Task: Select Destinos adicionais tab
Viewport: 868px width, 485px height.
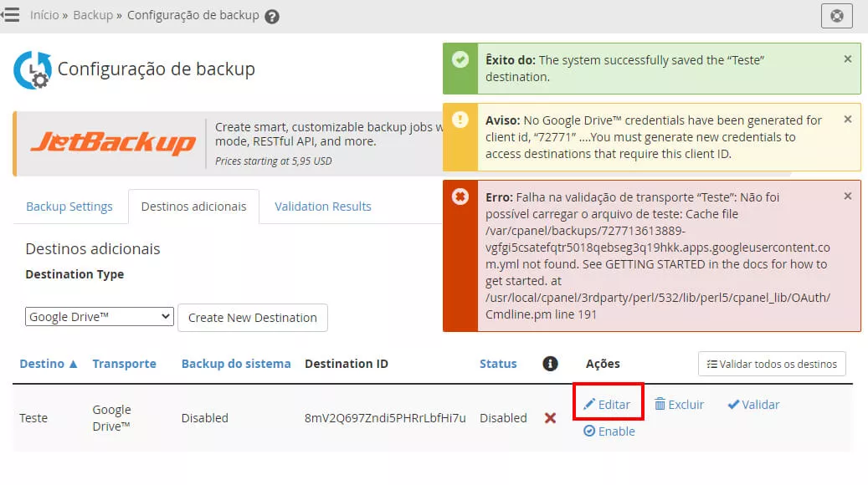Action: pos(193,207)
